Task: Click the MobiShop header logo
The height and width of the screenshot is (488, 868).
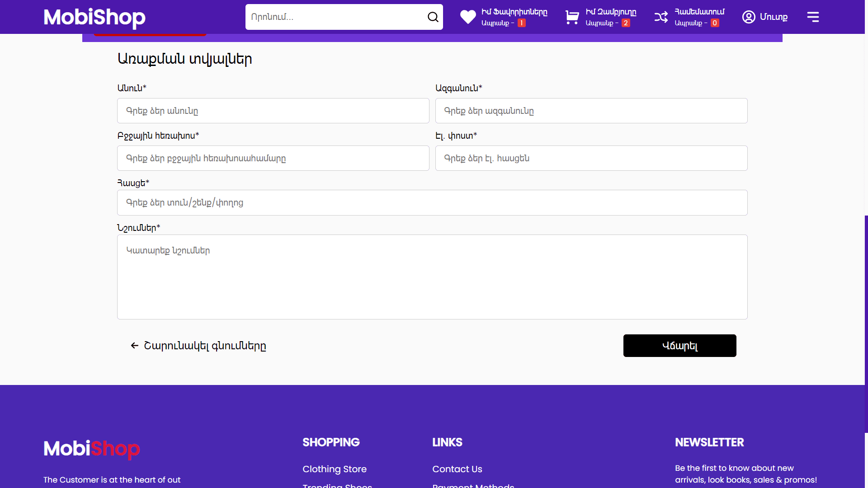Action: [94, 17]
